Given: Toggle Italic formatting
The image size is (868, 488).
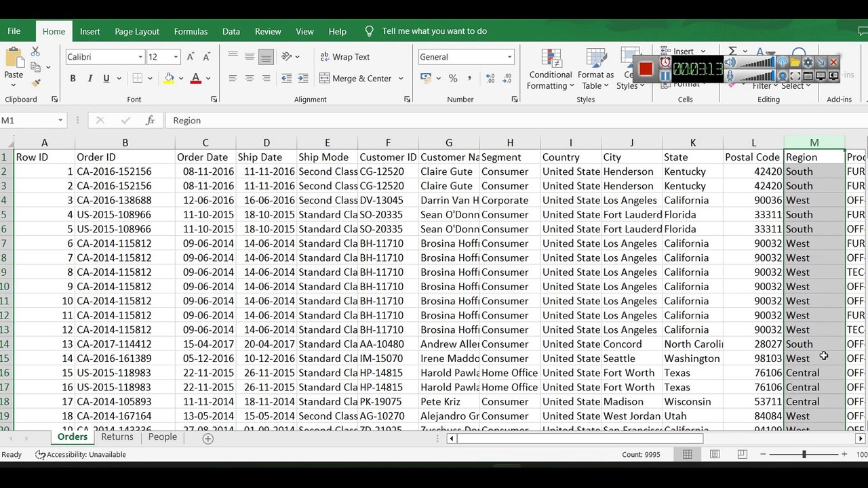Looking at the screenshot, I should point(90,79).
